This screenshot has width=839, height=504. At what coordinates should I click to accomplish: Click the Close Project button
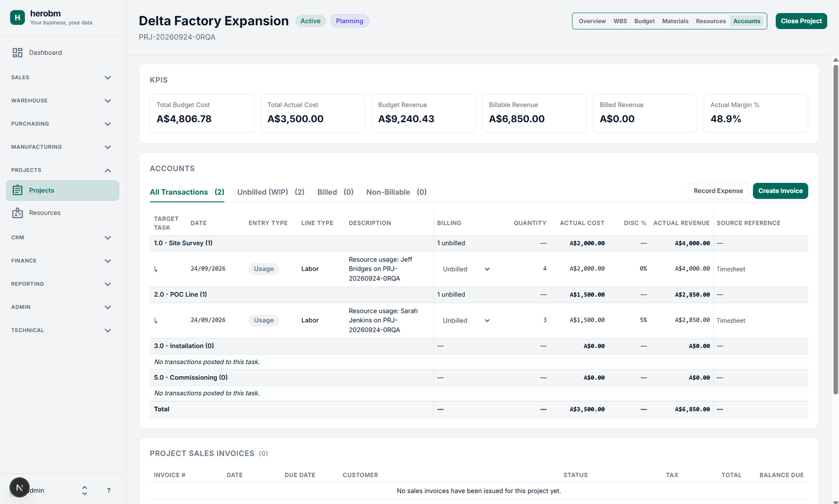(801, 21)
